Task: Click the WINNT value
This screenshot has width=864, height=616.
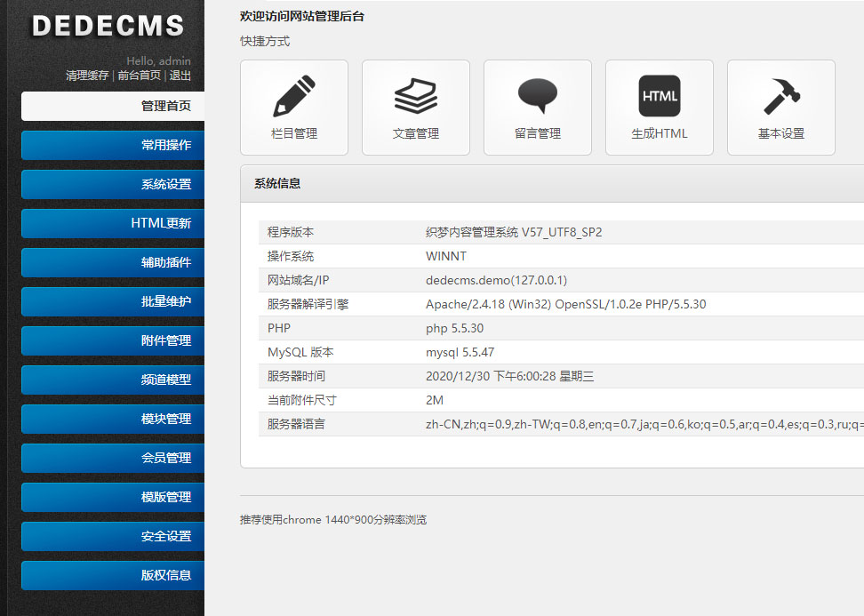Action: click(446, 256)
